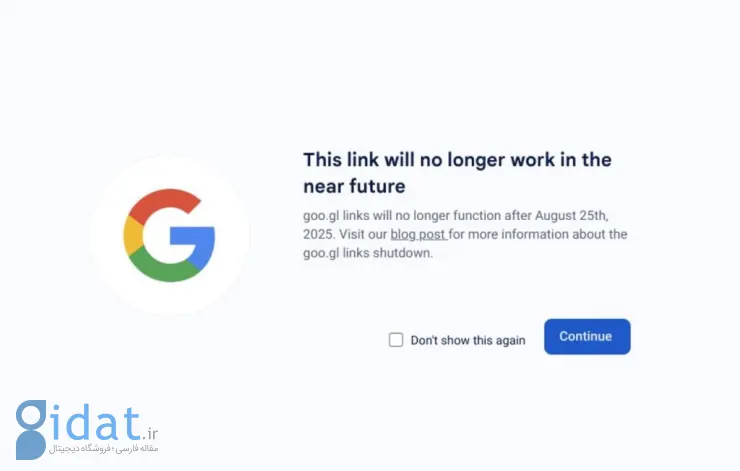The height and width of the screenshot is (471, 740).
Task: Click the Persian caption under gidat logo
Action: (104, 448)
